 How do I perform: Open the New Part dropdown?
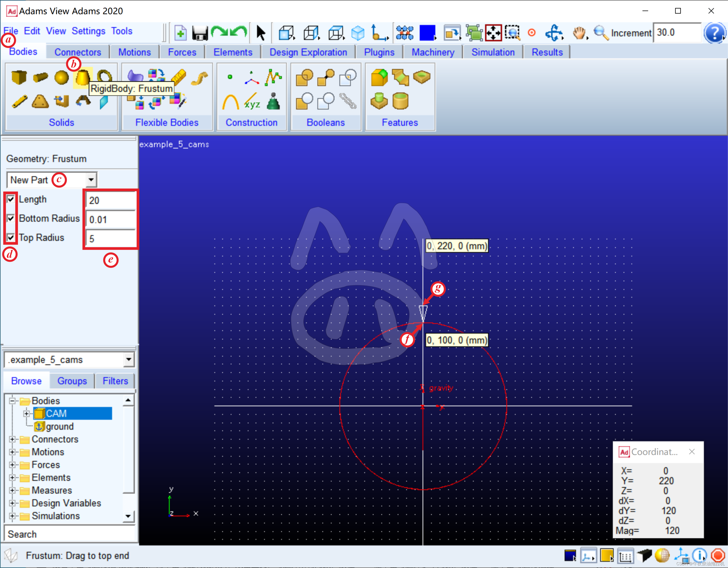[x=91, y=180]
